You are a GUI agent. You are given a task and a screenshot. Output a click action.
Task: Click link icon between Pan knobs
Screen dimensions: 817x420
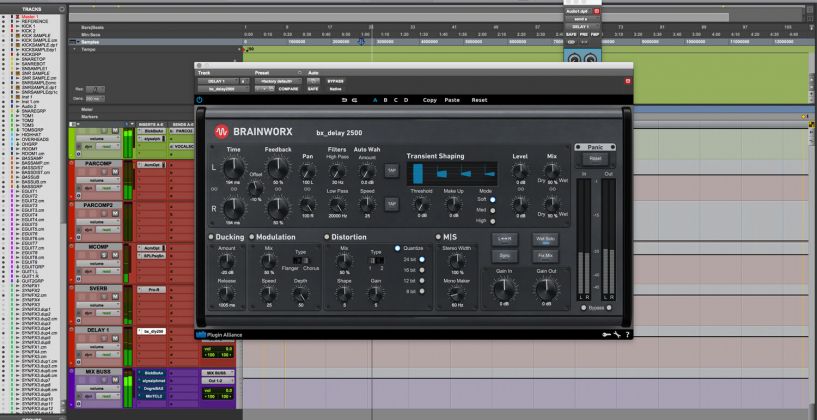point(307,189)
